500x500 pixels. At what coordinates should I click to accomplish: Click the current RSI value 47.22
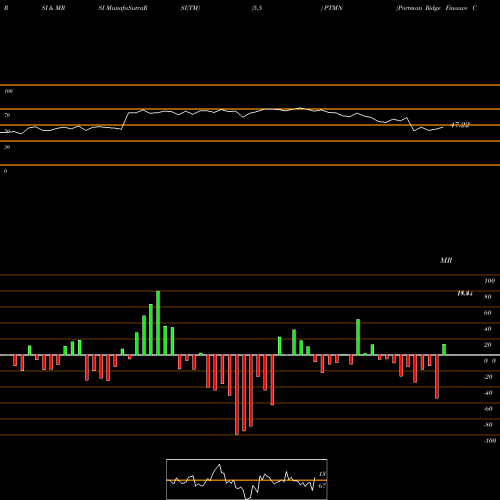(460, 125)
